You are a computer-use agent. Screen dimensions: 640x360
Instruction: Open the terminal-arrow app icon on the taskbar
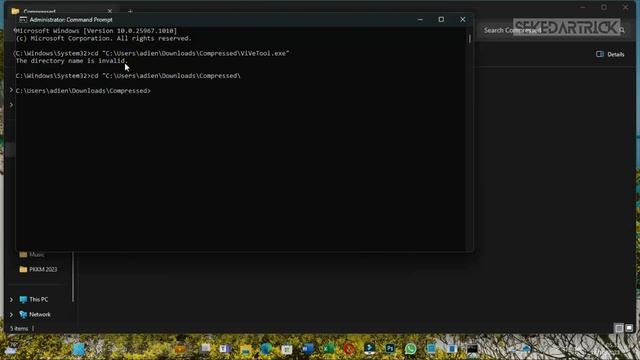coord(369,349)
